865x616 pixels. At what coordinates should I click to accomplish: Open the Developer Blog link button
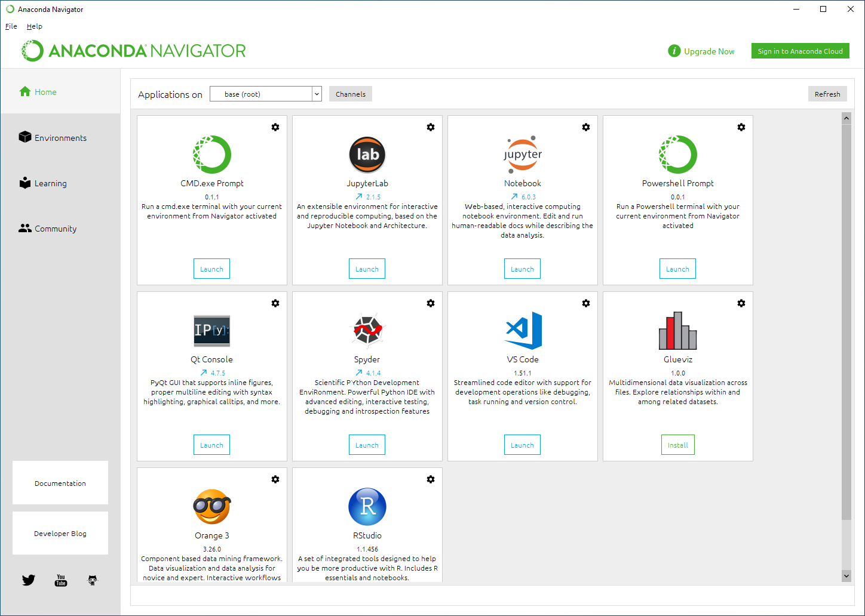(x=60, y=533)
